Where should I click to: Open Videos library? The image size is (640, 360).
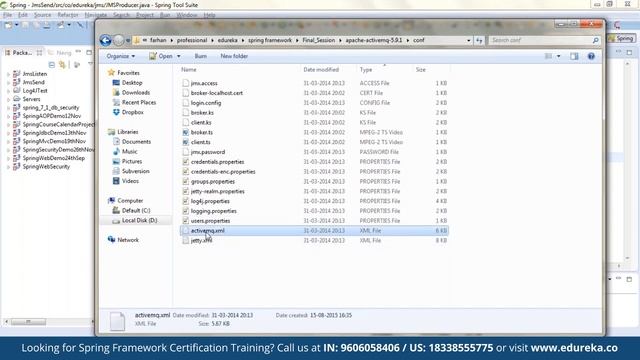click(130, 181)
